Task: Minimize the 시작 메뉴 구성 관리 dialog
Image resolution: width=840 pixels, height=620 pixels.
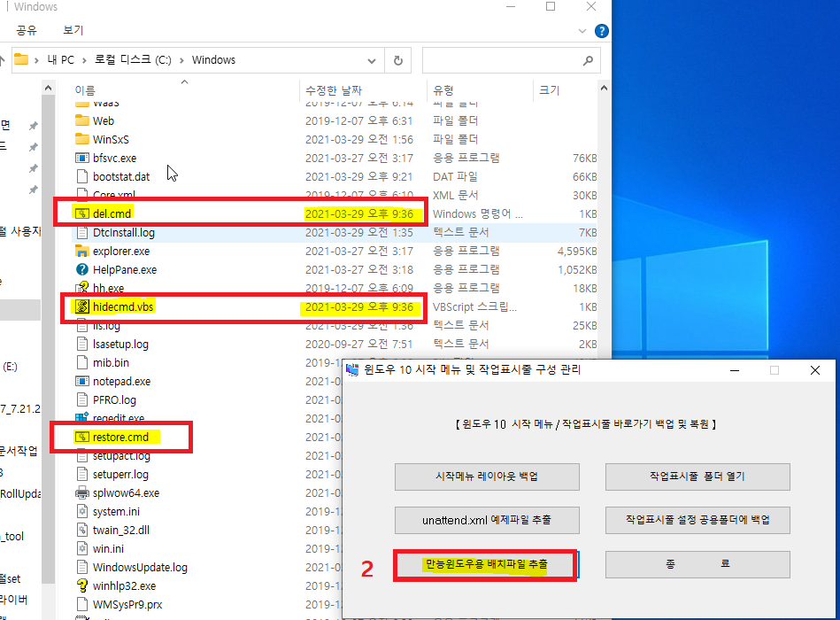Action: [x=735, y=370]
